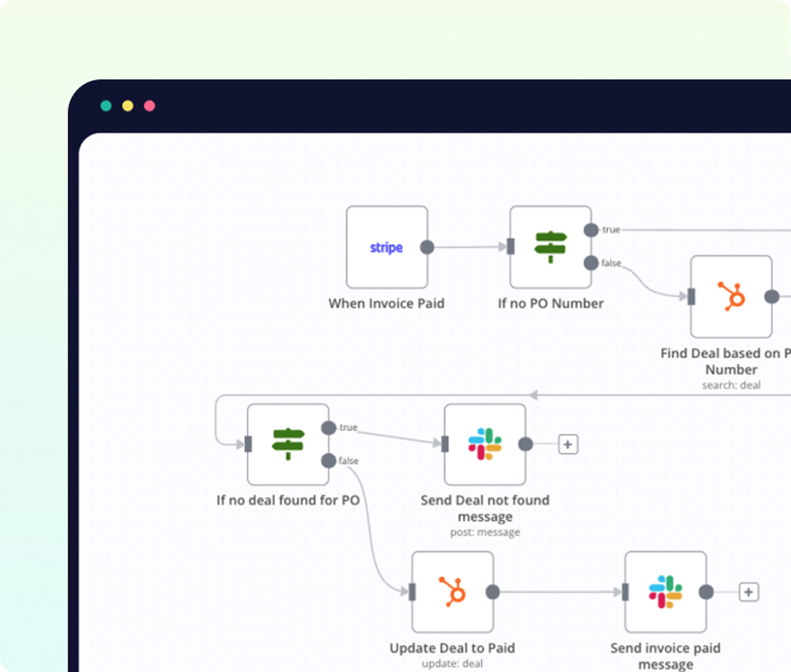Open the HubSpot 'Find Deal based on PO Number' node
Screen dimensions: 791x672
(731, 296)
